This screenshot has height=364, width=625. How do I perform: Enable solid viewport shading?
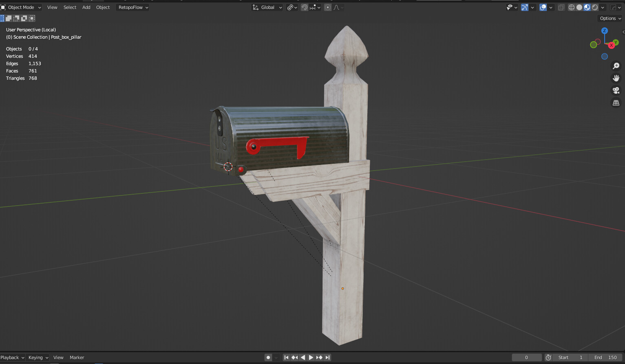[x=579, y=7]
